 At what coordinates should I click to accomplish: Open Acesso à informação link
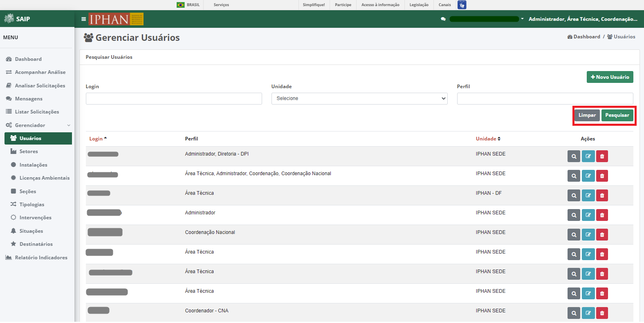(380, 5)
